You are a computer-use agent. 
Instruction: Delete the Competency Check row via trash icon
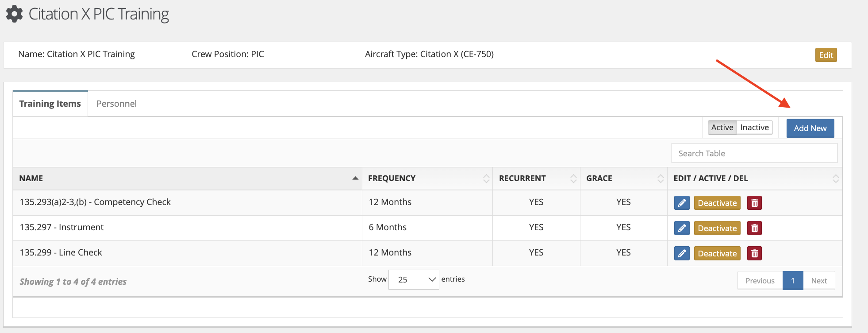[754, 203]
